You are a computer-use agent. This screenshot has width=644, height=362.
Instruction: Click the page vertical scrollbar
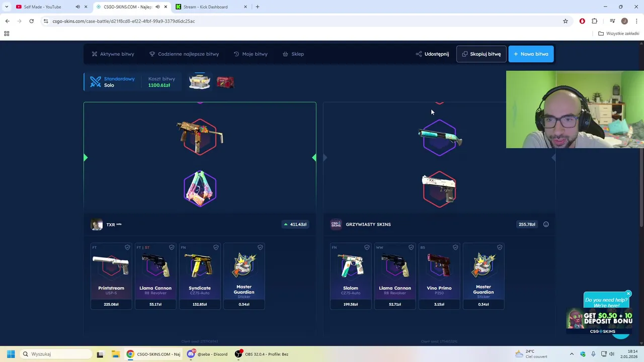coord(640,136)
